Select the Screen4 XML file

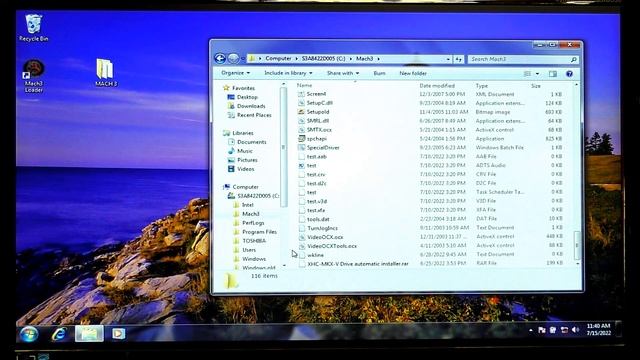[316, 94]
